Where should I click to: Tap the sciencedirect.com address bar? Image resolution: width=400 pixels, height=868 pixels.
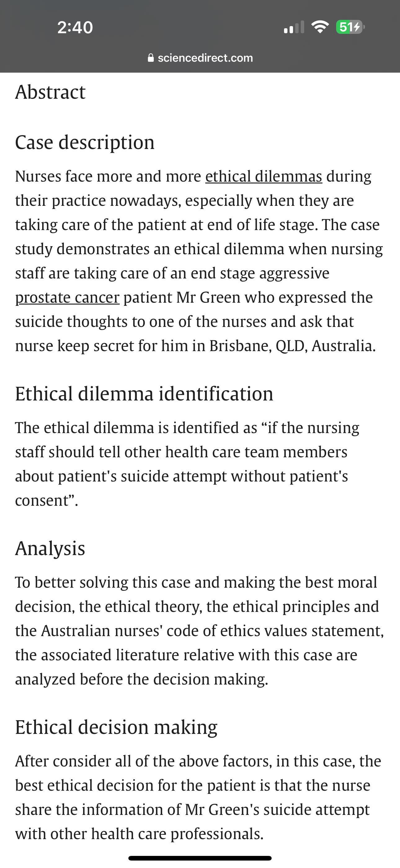point(205,58)
